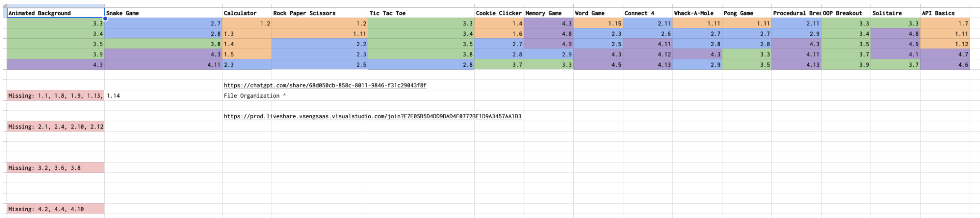Screen dimensions: 980x218
Task: Click the blue fill handle on the selected cell
Action: pos(105,18)
